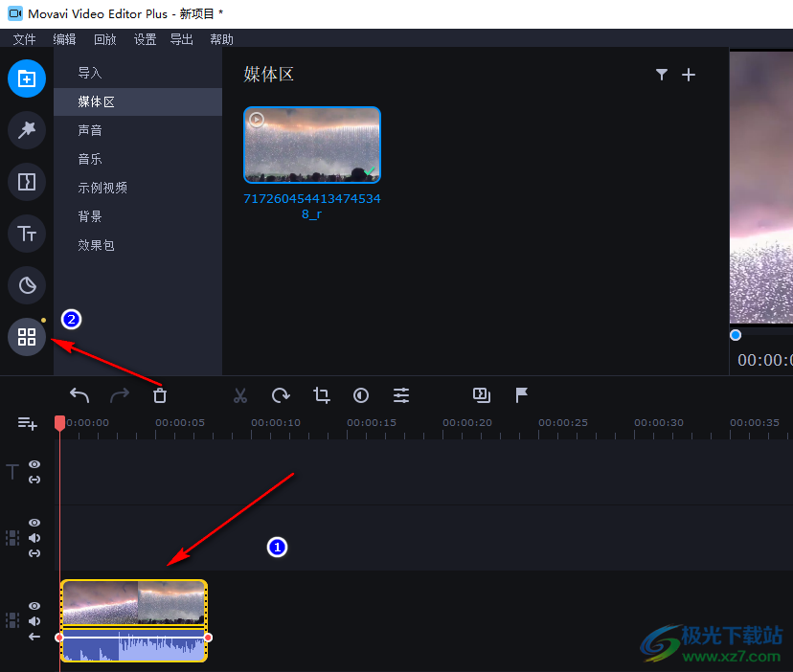Hide the main video track eye

pyautogui.click(x=34, y=606)
